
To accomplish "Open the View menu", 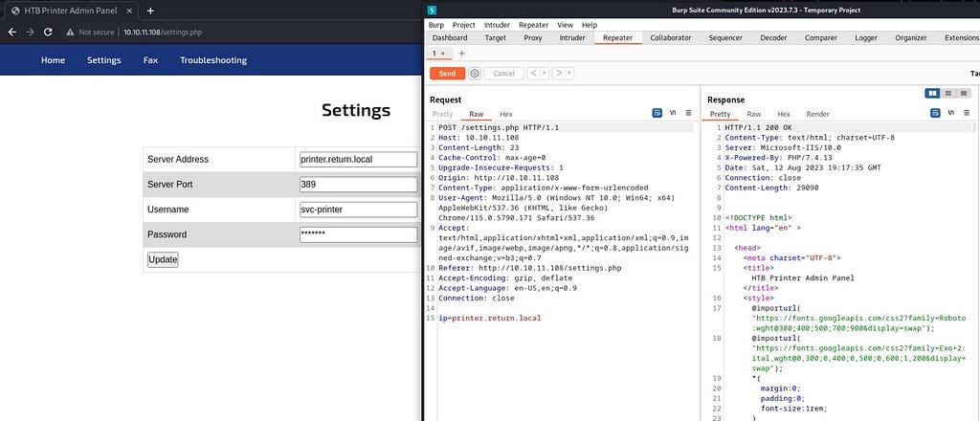I will point(565,25).
